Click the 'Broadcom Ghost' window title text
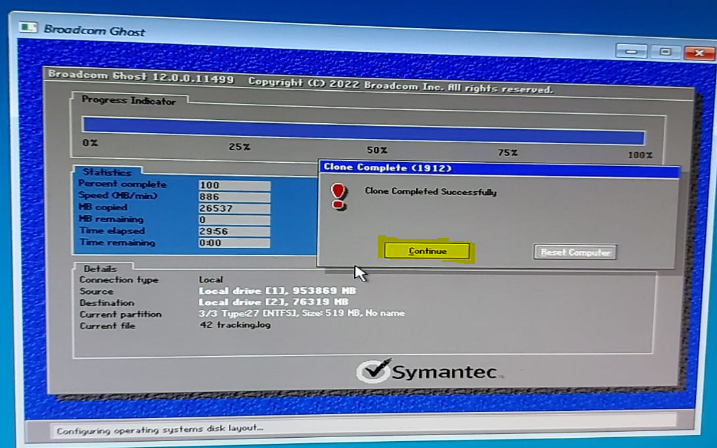This screenshot has width=717, height=448. click(x=94, y=30)
